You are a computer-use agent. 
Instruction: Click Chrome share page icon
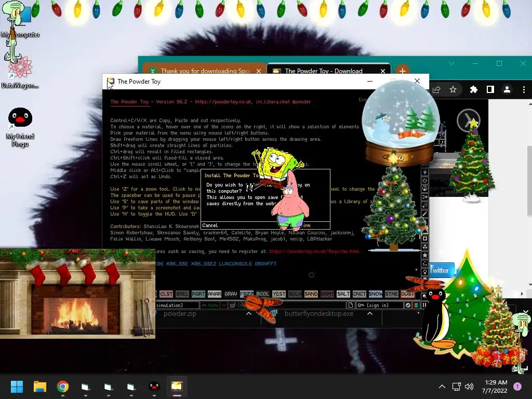tap(436, 89)
